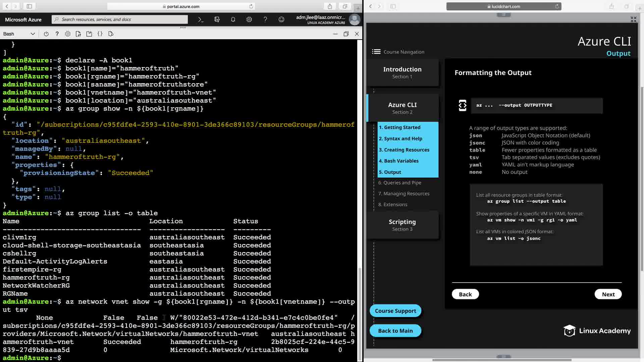Viewport: 644px width, 362px height.
Task: Select the '3. Creating Resources' lesson
Action: tap(404, 150)
